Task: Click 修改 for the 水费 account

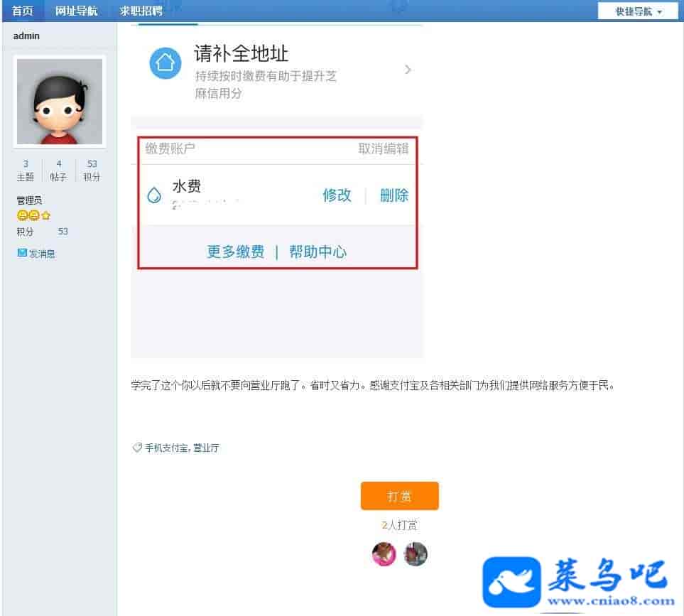Action: (337, 195)
